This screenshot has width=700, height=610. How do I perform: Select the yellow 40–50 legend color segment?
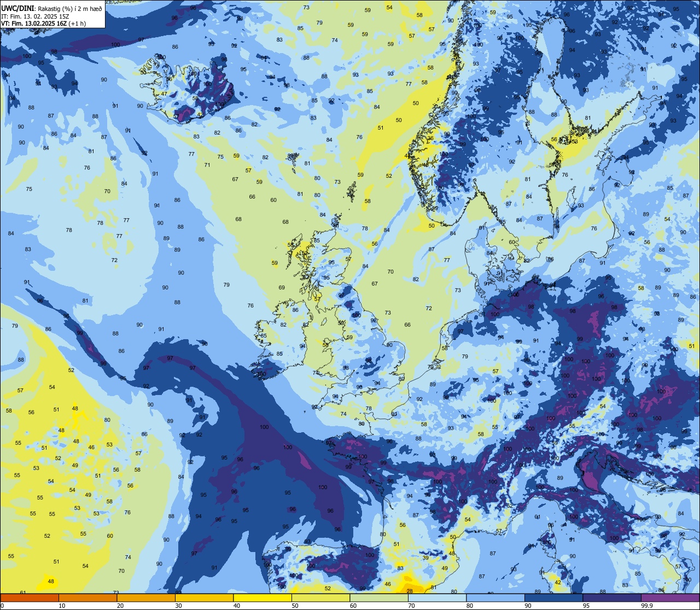[x=262, y=597]
